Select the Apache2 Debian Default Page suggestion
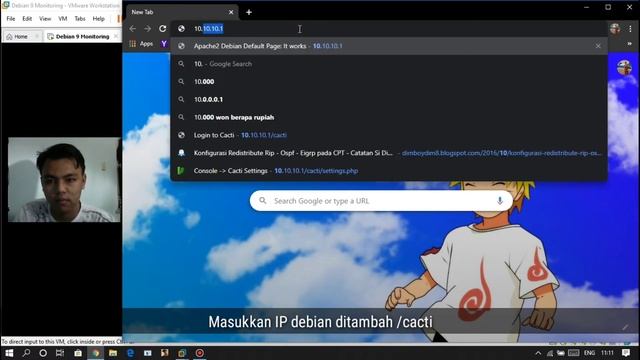Image resolution: width=640 pixels, height=360 pixels. click(x=389, y=46)
